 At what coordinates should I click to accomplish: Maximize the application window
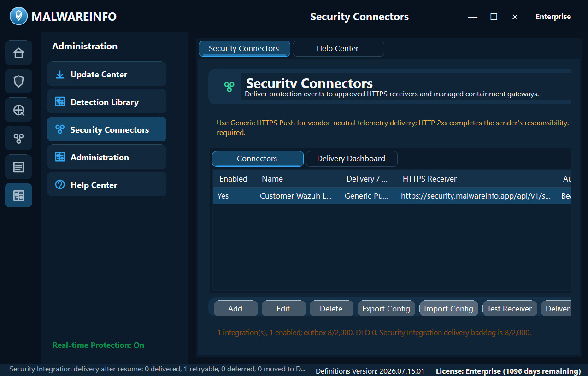pyautogui.click(x=494, y=17)
